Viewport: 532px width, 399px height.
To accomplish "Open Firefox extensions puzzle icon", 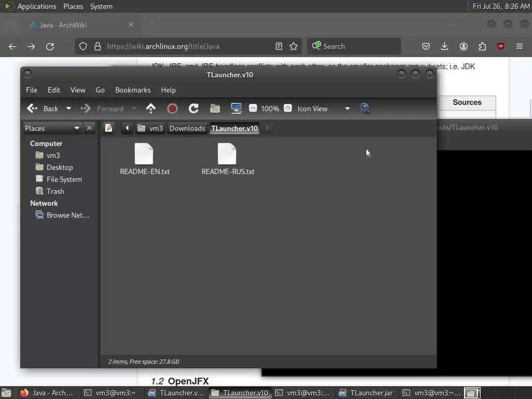I will click(x=482, y=46).
